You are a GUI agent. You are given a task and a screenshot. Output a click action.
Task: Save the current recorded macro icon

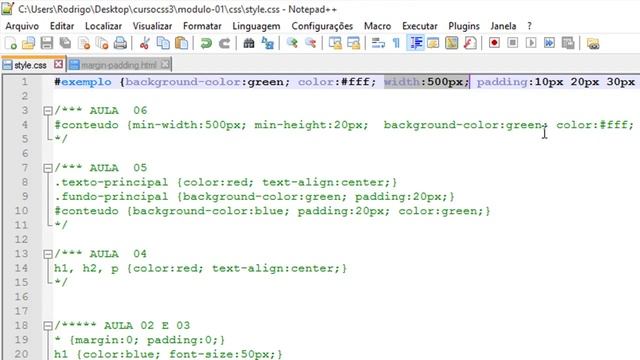pyautogui.click(x=568, y=43)
